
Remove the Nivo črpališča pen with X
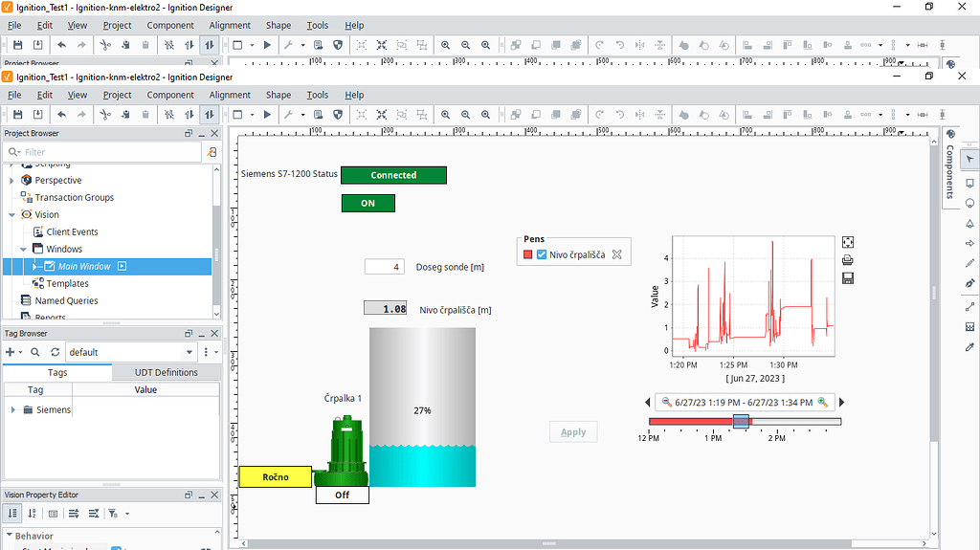click(617, 254)
